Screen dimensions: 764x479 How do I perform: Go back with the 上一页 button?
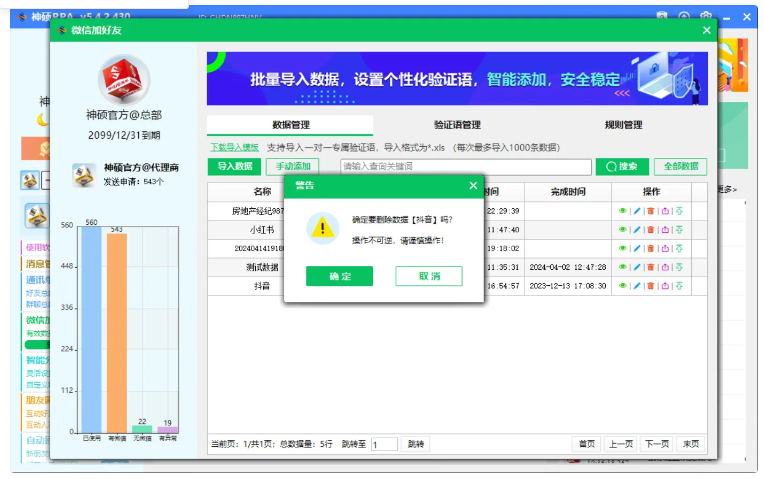coord(621,444)
